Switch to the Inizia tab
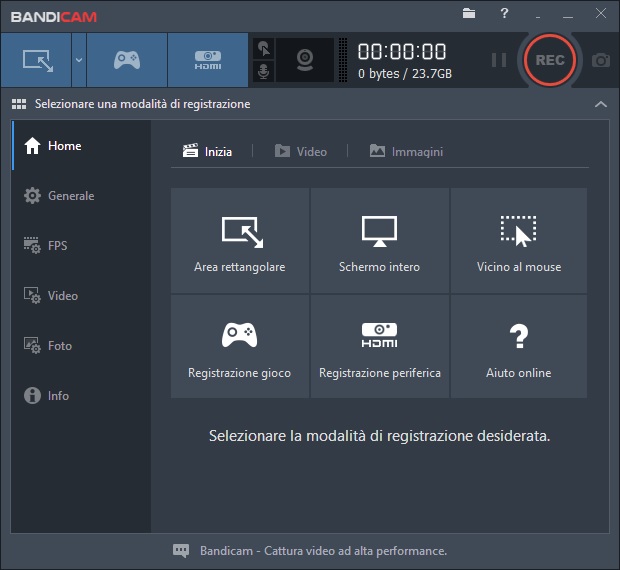The width and height of the screenshot is (620, 570). 207,151
